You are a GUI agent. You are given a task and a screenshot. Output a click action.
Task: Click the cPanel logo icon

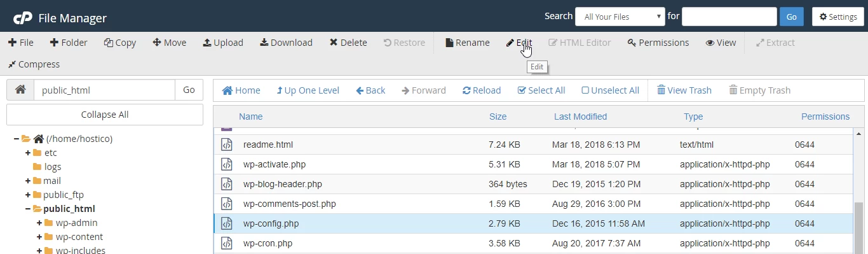23,18
